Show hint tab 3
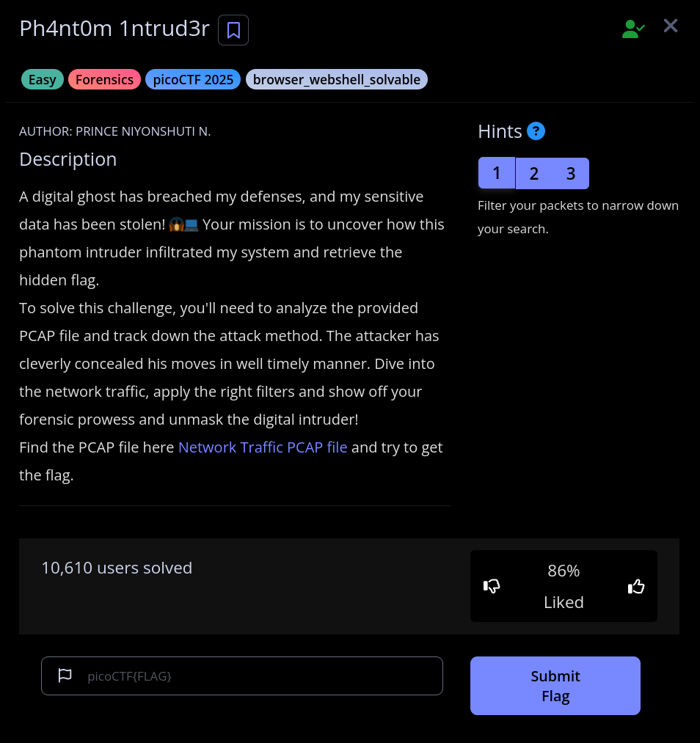Viewport: 700px width, 743px height. tap(571, 173)
